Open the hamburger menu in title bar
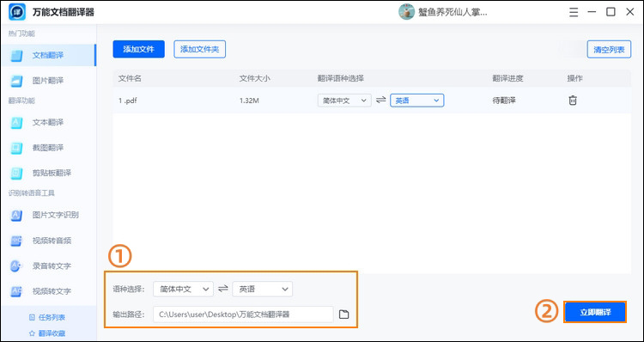644x342 pixels. (x=574, y=12)
